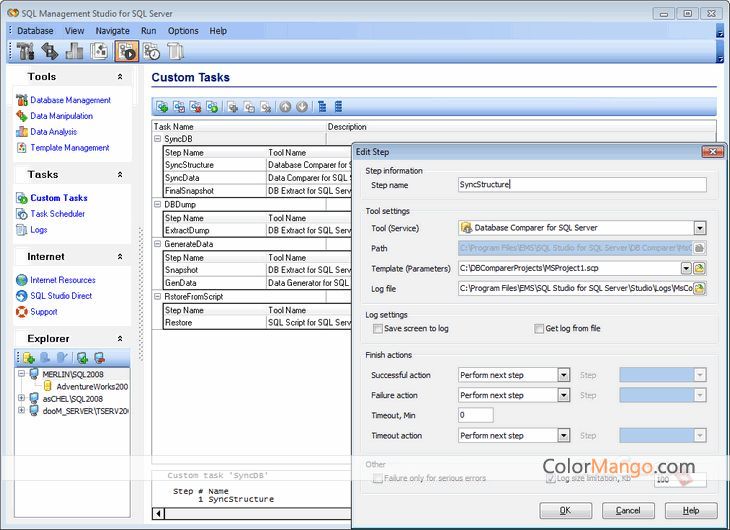Click the grayed path browse icon

[699, 248]
